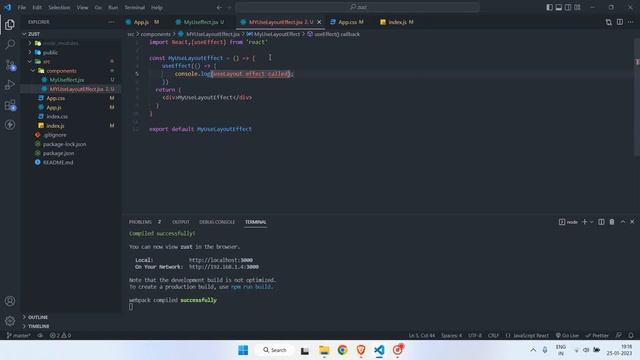This screenshot has width=640, height=360.
Task: Open Chrome from the Windows taskbar
Action: pyautogui.click(x=342, y=350)
